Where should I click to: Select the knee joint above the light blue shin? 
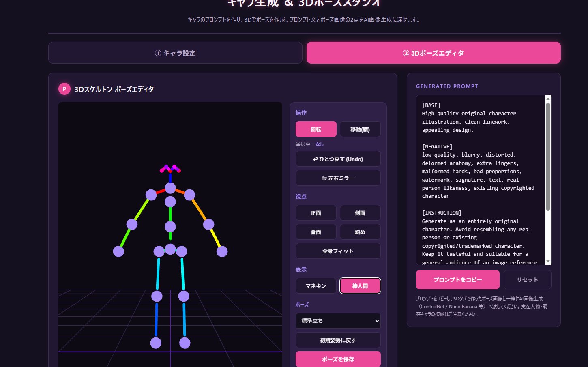(184, 296)
